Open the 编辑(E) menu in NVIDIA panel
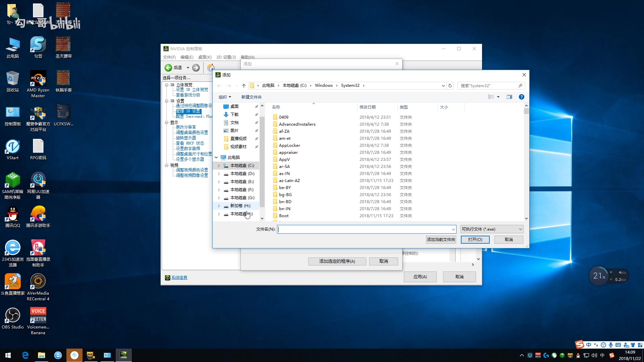The image size is (644, 362). click(x=187, y=57)
